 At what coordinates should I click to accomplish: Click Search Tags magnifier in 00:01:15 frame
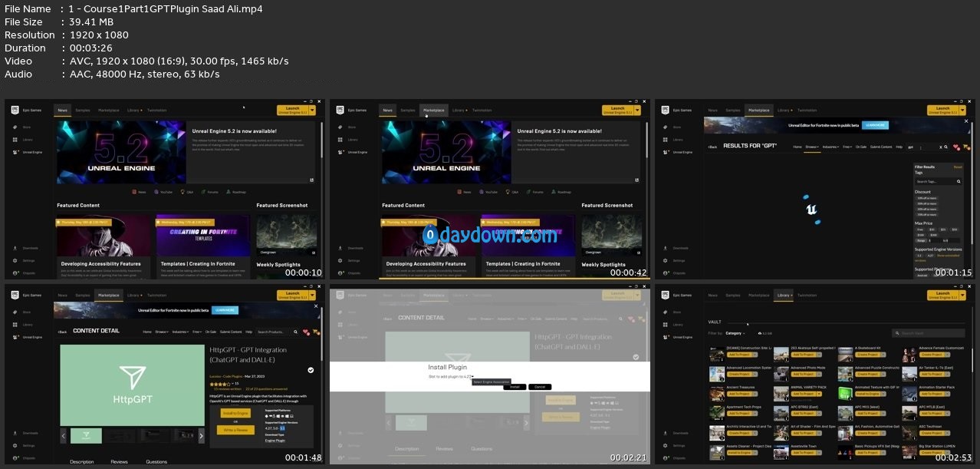click(x=957, y=181)
